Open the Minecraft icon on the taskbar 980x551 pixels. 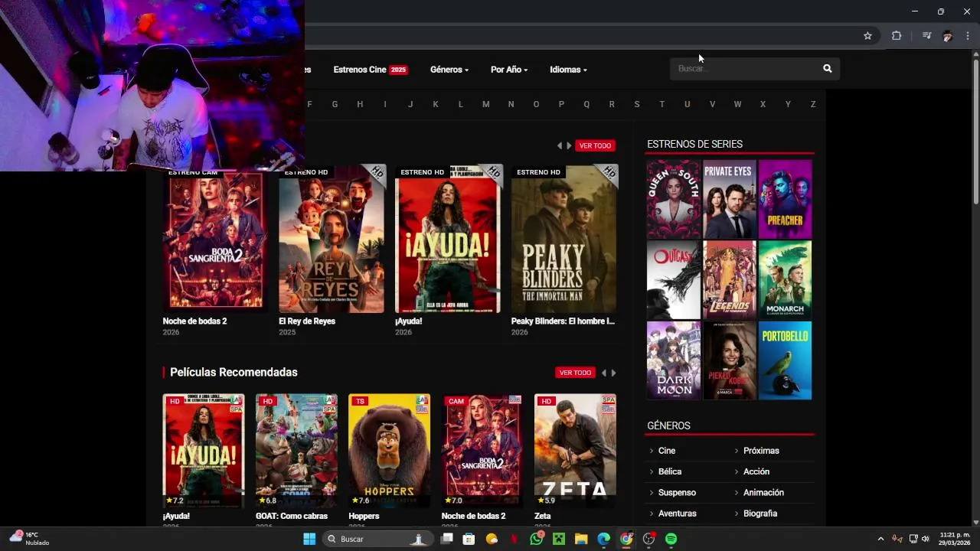(x=559, y=539)
